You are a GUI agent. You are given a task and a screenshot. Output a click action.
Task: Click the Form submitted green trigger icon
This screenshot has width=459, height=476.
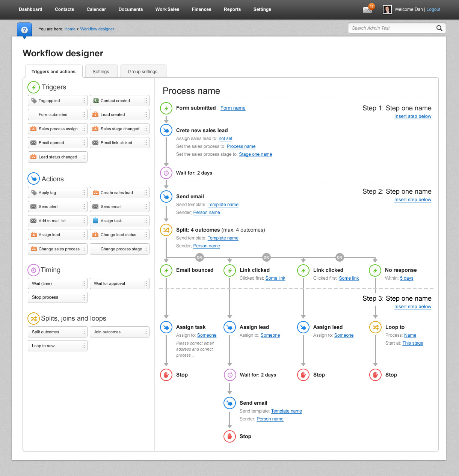coord(166,108)
